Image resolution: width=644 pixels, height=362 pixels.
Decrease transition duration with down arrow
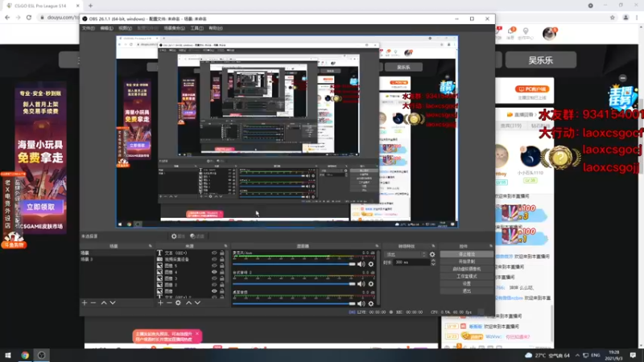tap(433, 265)
